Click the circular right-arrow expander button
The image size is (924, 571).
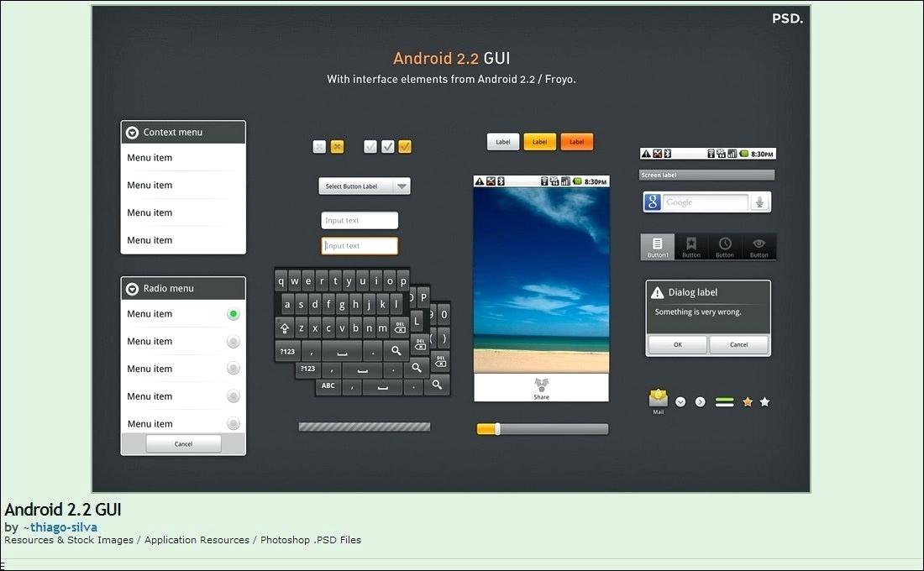tap(701, 401)
